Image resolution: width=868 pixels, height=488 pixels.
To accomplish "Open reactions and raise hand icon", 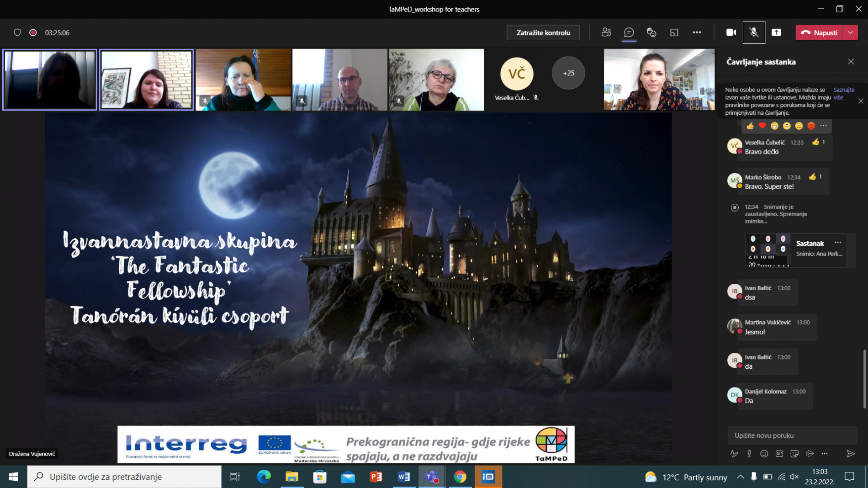I will coord(651,32).
